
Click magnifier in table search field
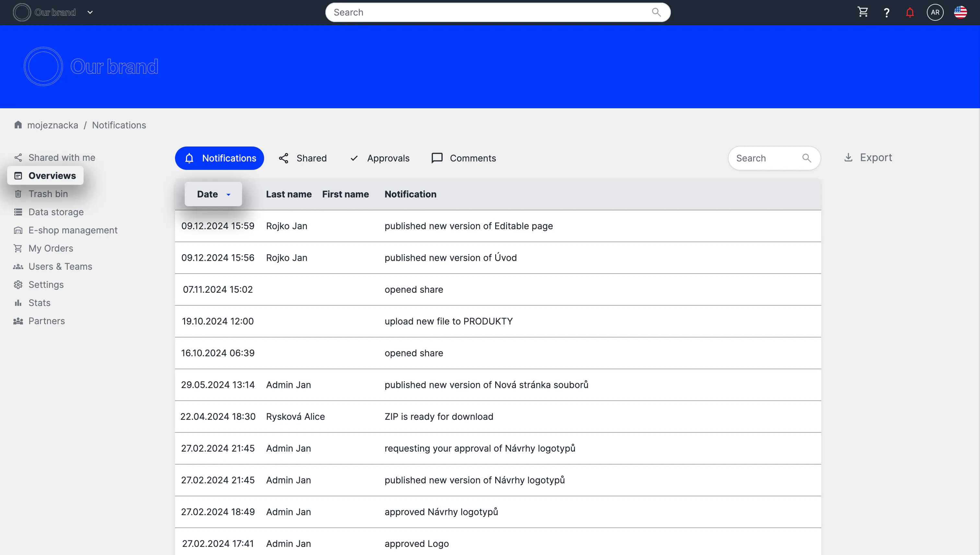click(x=807, y=158)
